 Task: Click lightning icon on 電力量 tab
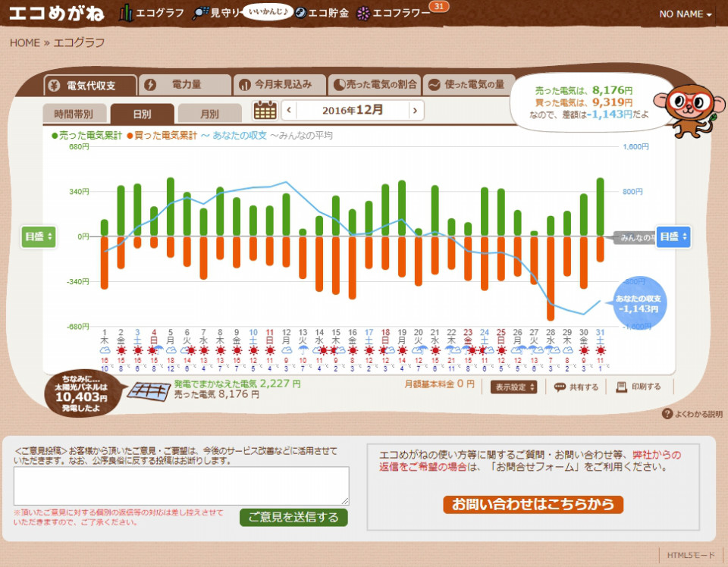[x=150, y=84]
